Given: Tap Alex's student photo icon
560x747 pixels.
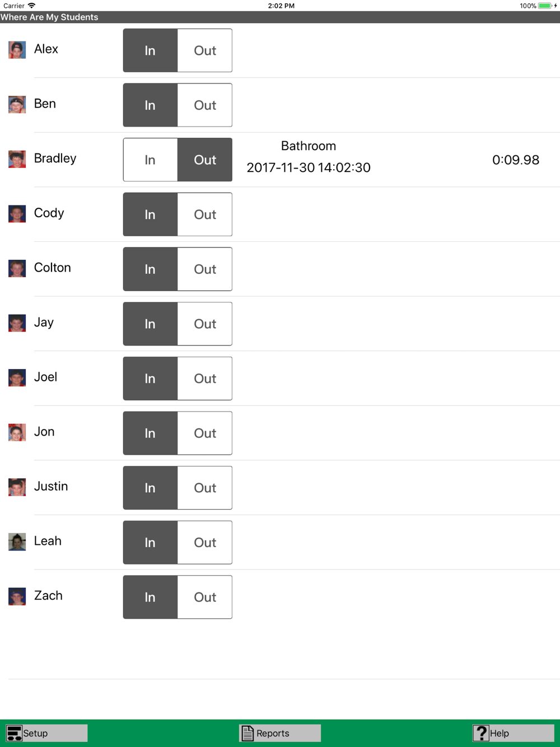Looking at the screenshot, I should coord(17,50).
